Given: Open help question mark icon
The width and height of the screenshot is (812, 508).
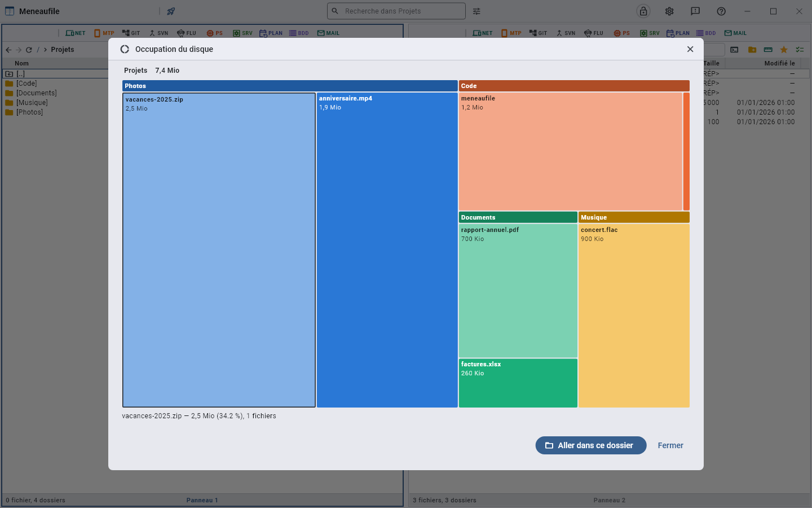Looking at the screenshot, I should (721, 11).
